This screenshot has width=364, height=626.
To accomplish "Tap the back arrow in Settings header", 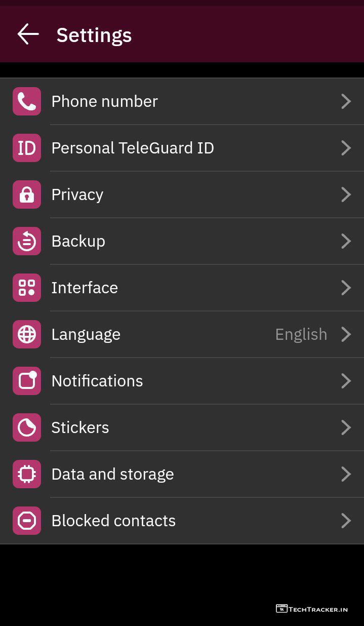I will click(x=28, y=34).
